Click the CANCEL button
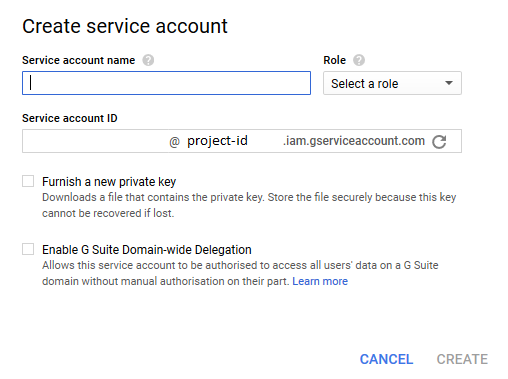Screen dimensions: 508x379 386,359
